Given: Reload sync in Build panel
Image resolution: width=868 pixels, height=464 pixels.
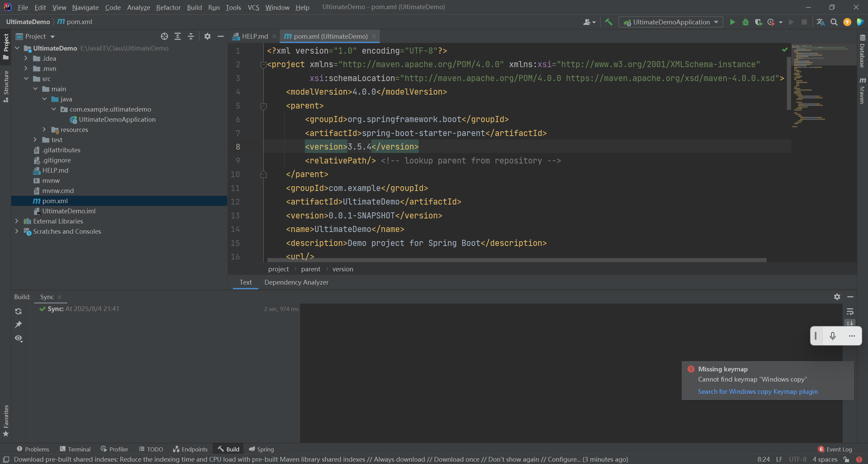Looking at the screenshot, I should [18, 311].
